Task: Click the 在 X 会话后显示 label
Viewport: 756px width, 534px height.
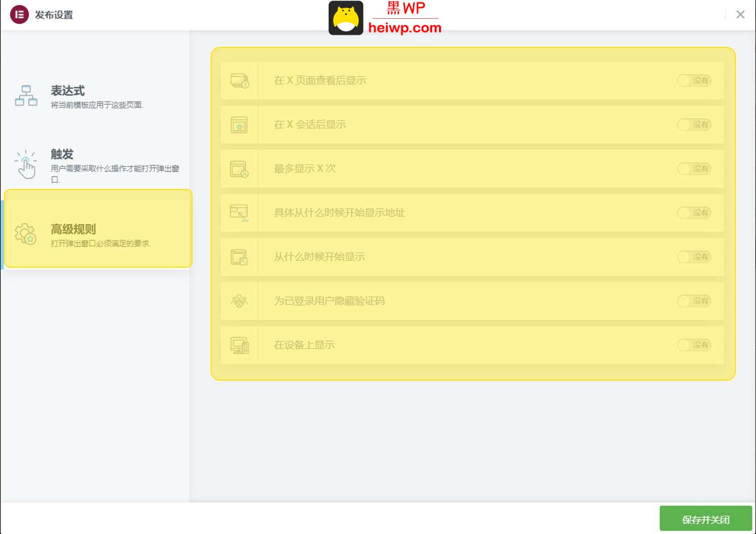Action: [310, 125]
